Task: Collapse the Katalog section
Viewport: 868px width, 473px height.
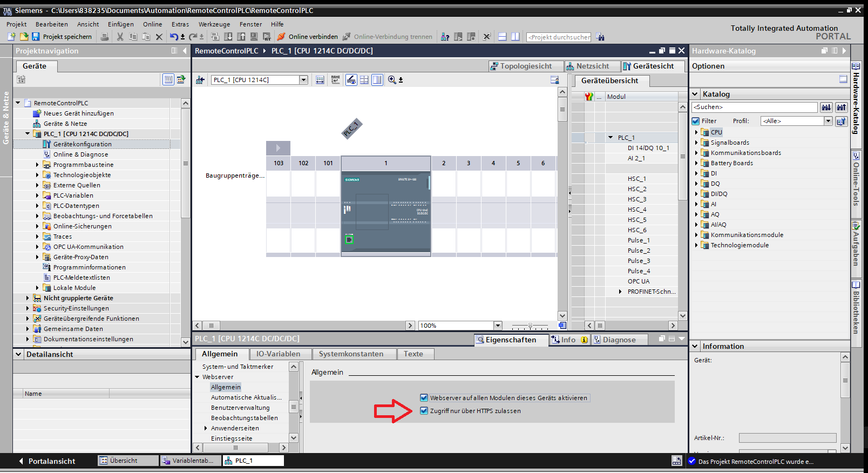Action: (x=695, y=94)
